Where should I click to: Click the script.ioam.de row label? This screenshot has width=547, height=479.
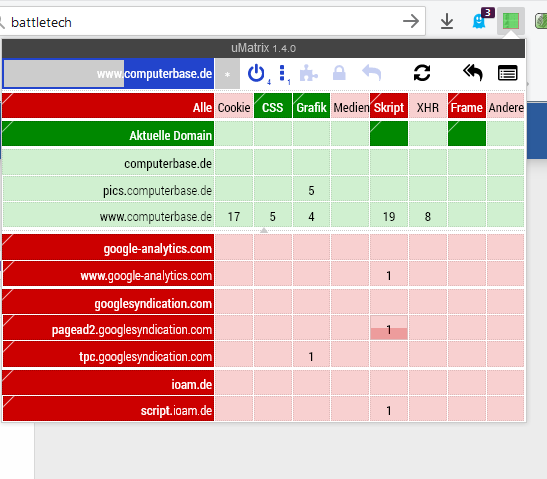108,409
